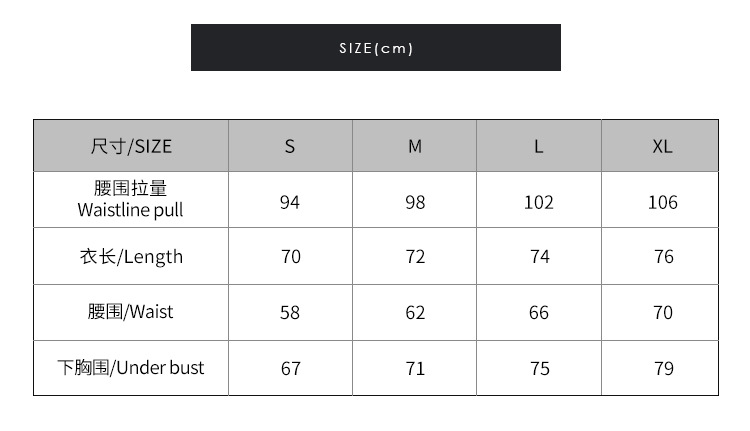Click the Waist value 58
This screenshot has width=750, height=431.
point(290,313)
